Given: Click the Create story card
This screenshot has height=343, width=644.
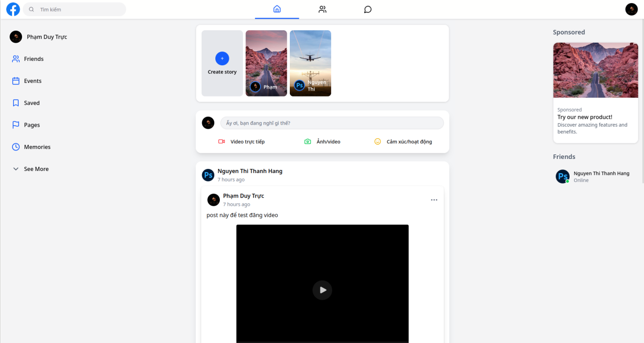Looking at the screenshot, I should (222, 63).
